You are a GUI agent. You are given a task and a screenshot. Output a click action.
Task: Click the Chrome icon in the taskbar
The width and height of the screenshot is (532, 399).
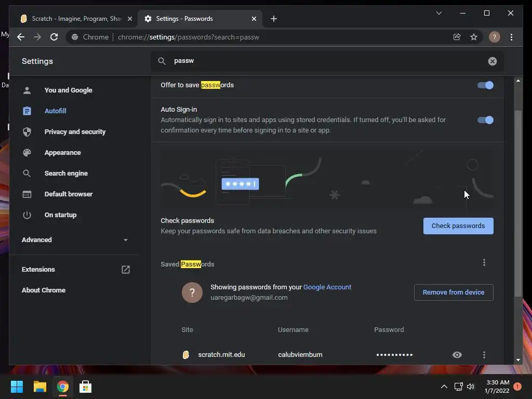point(63,387)
